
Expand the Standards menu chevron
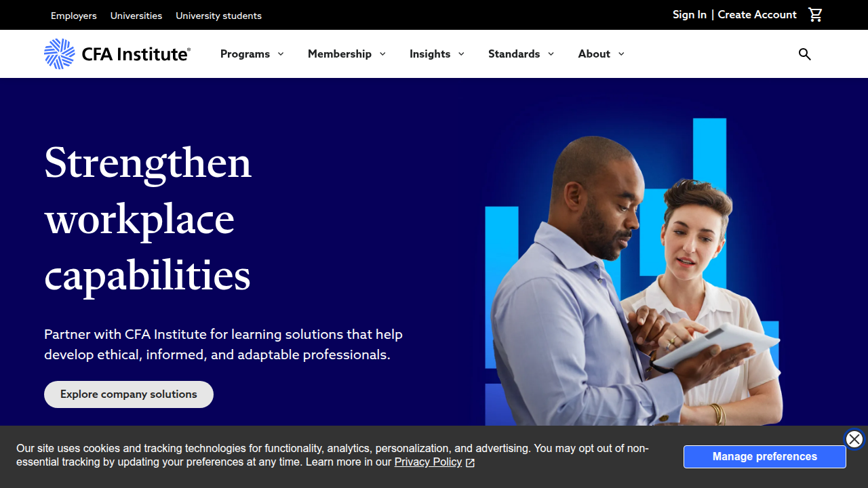coord(551,54)
